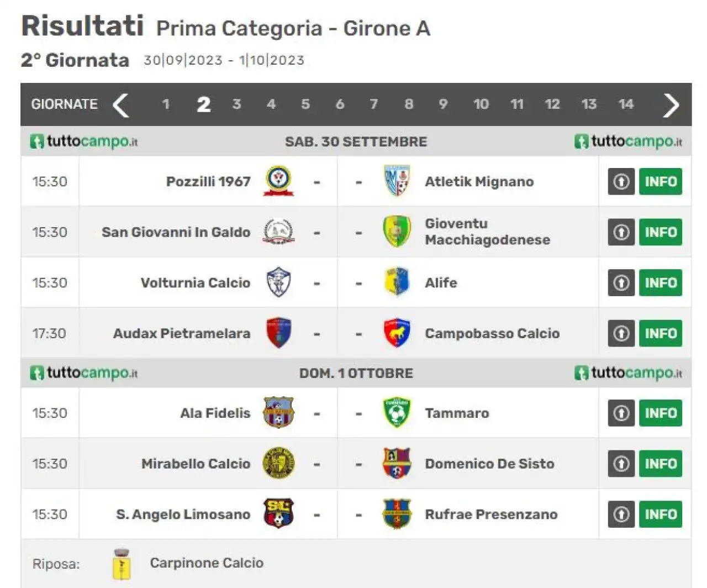707x588 pixels.
Task: Show next giornate with right chevron
Action: pos(671,105)
